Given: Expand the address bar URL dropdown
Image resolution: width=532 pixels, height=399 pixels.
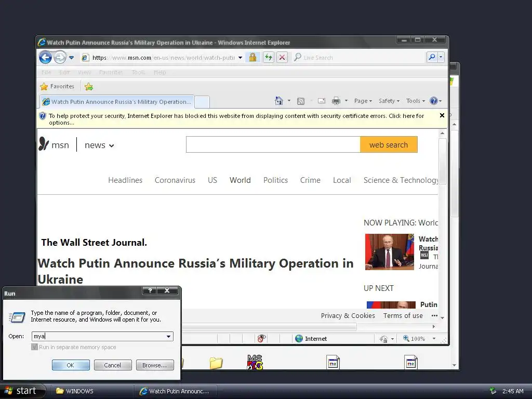Looking at the screenshot, I should tap(240, 58).
